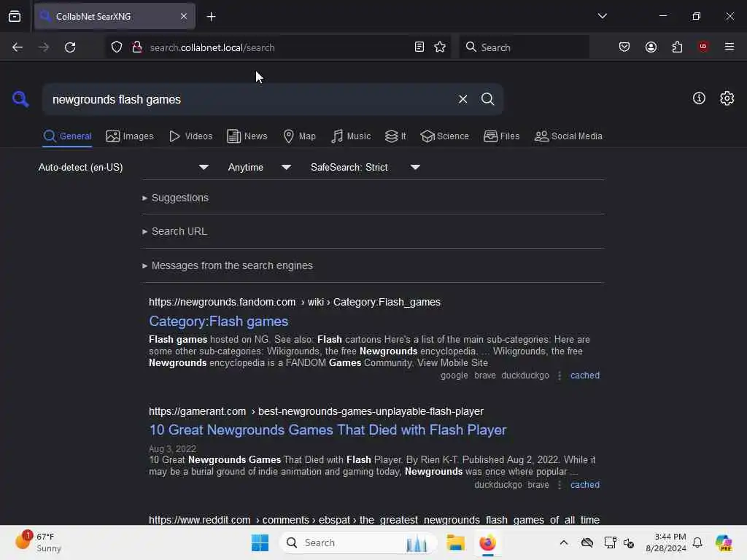List all tabs dropdown arrow
Viewport: 747px width, 560px height.
tap(602, 16)
